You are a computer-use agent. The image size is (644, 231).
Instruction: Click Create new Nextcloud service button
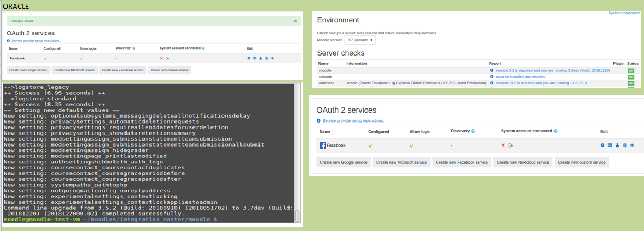point(523,162)
